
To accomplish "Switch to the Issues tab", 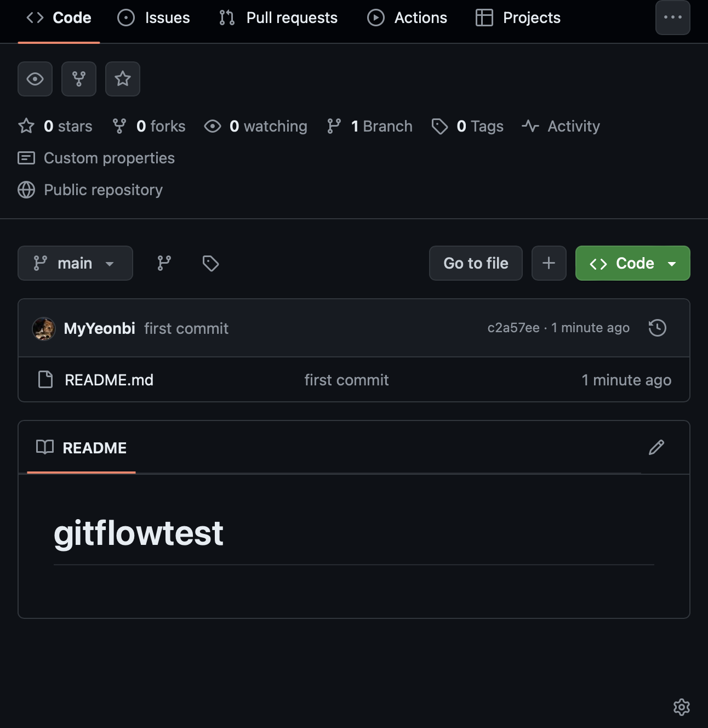I will coord(154,18).
